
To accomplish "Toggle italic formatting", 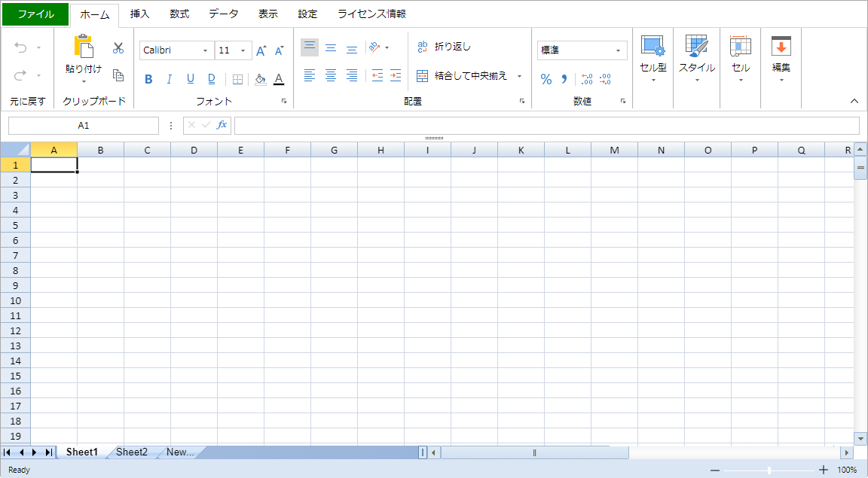I will (x=170, y=79).
